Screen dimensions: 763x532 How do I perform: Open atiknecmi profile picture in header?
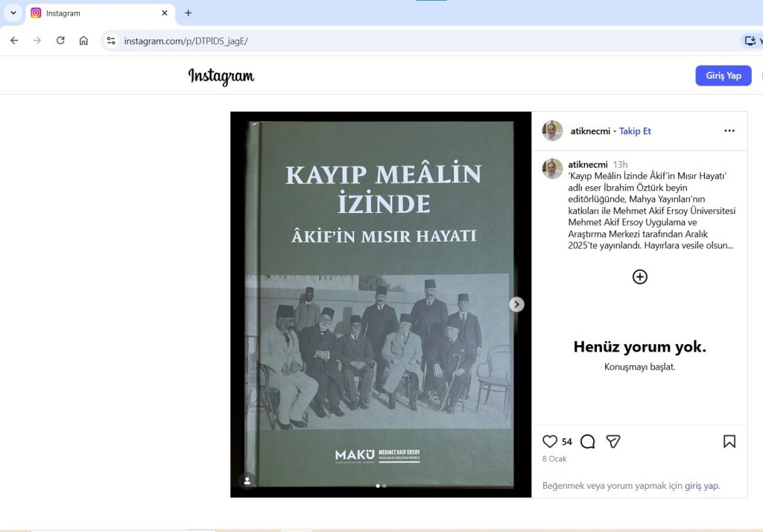(552, 131)
